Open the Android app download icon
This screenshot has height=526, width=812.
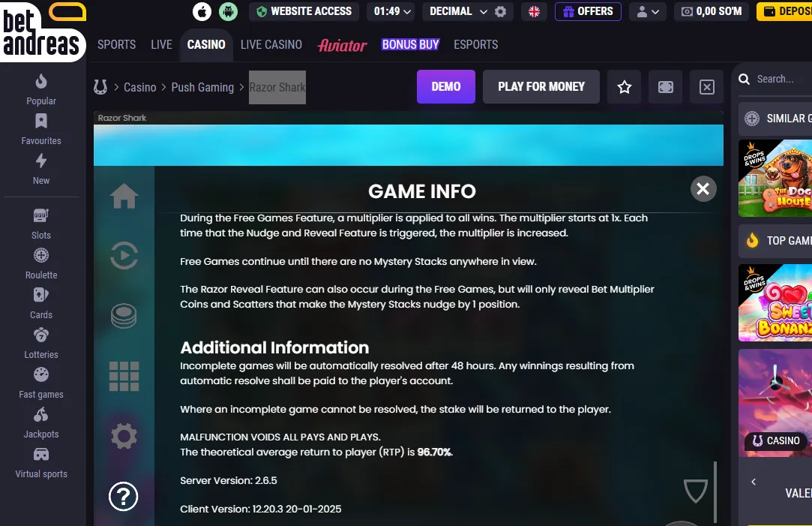tap(228, 11)
